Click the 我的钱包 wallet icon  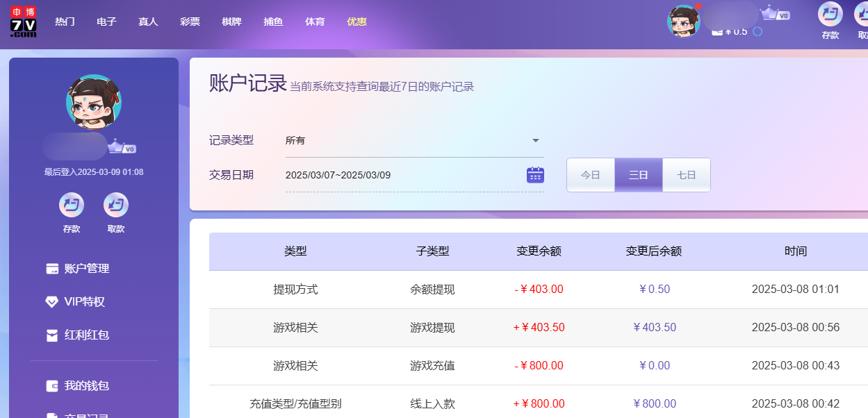click(x=51, y=385)
